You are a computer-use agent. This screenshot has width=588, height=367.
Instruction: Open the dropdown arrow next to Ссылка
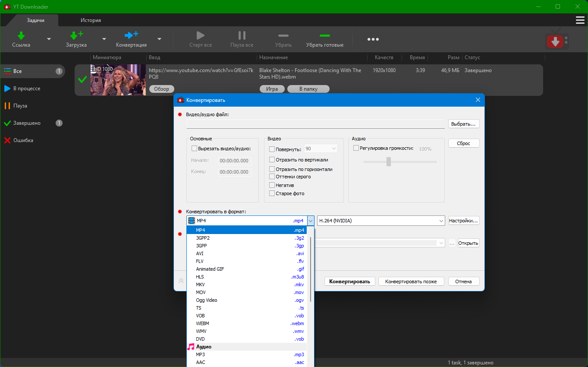49,39
